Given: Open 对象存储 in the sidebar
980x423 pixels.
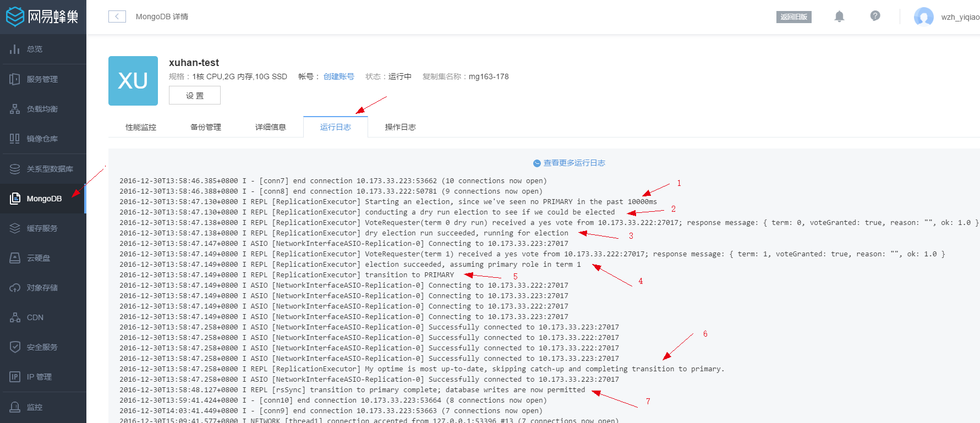Looking at the screenshot, I should [x=43, y=288].
